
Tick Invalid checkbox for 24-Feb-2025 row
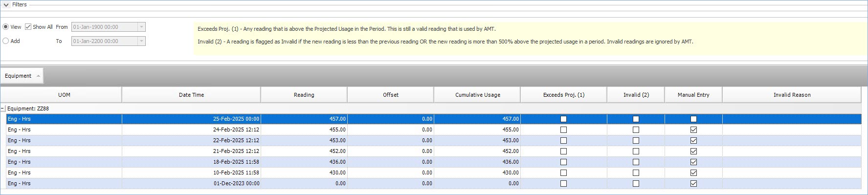[636, 130]
